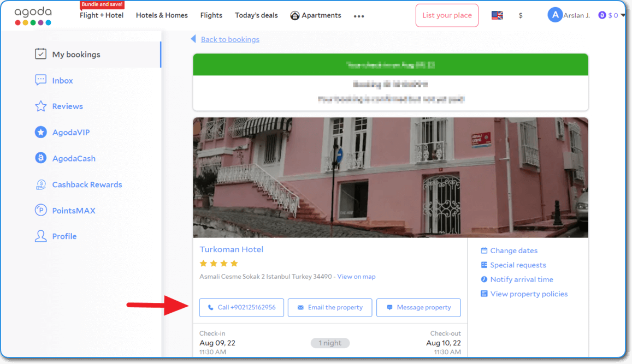Click Back to bookings link
The image size is (632, 364).
coord(230,39)
